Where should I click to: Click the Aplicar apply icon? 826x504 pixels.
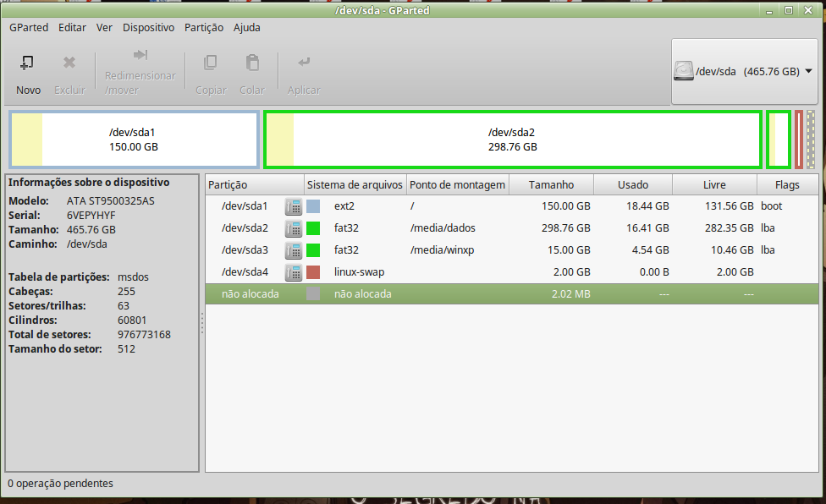[x=304, y=62]
